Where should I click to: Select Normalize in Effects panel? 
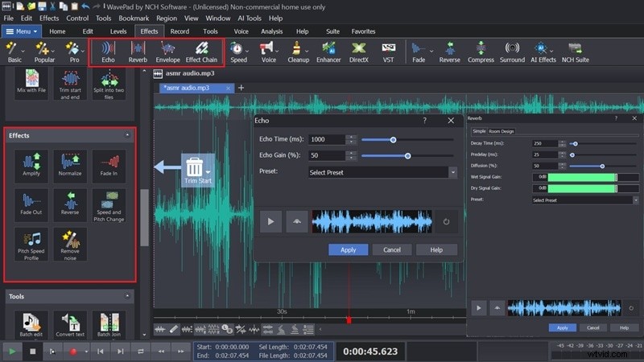(x=70, y=165)
